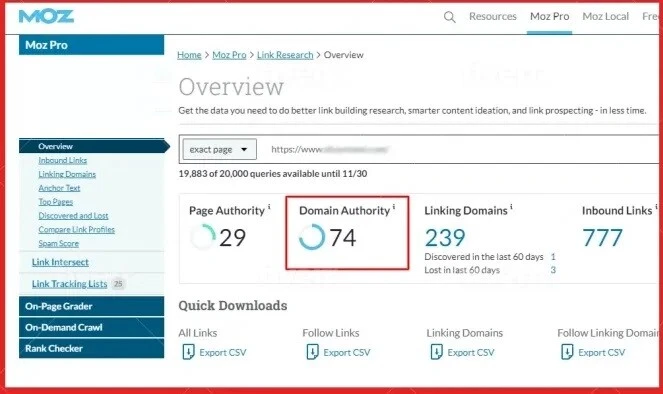Click Follow Links download icon
This screenshot has height=394, width=663.
click(x=312, y=352)
